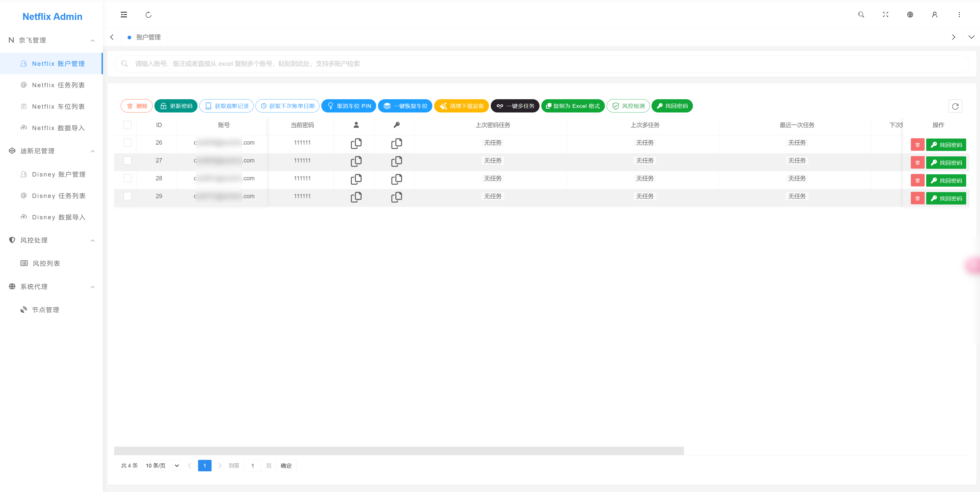Click the 确定 pagination confirm button
The height and width of the screenshot is (492, 980).
tap(286, 466)
